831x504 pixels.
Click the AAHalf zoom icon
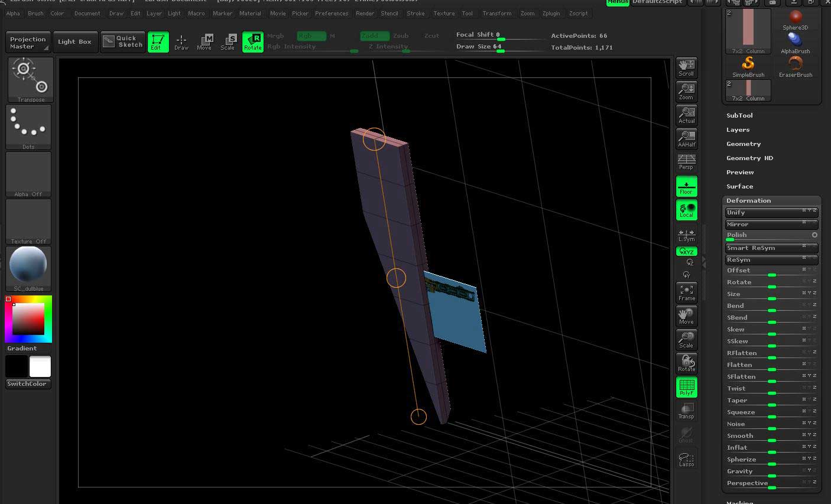(686, 138)
